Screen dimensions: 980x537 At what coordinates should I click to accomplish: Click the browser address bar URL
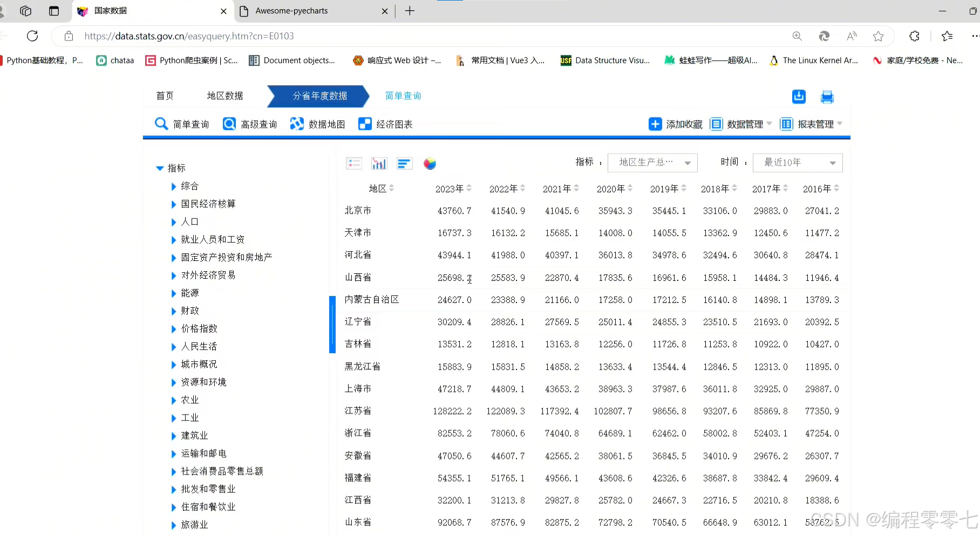point(189,36)
